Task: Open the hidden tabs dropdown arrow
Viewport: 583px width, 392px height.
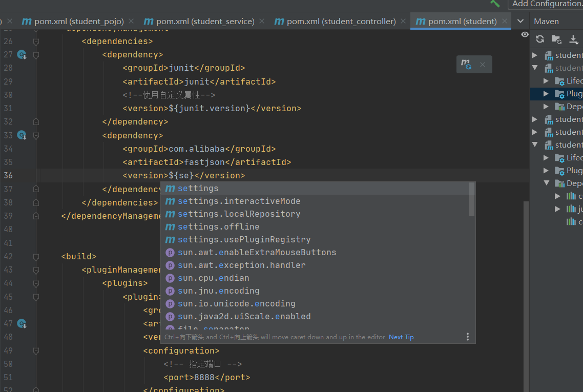Action: pyautogui.click(x=520, y=21)
